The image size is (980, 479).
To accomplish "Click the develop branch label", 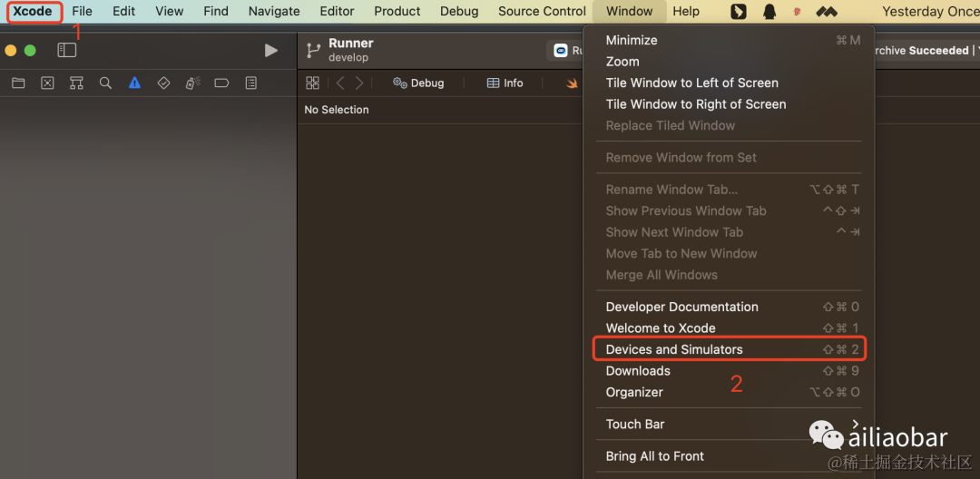I will [348, 57].
